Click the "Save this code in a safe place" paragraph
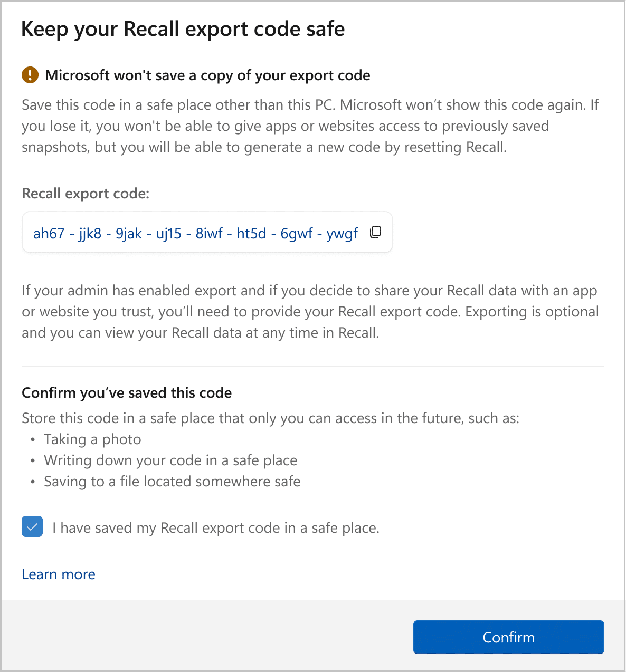 coord(310,126)
